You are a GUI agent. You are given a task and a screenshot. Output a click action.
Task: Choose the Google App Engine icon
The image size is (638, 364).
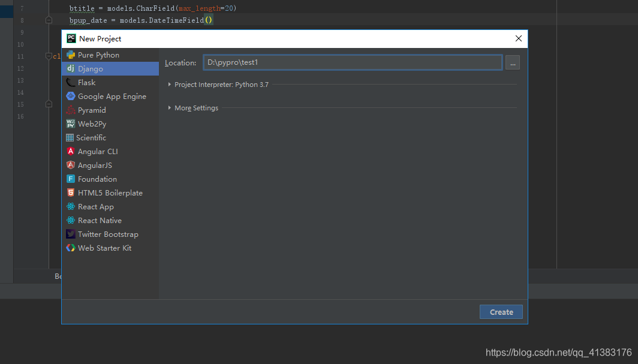point(71,96)
